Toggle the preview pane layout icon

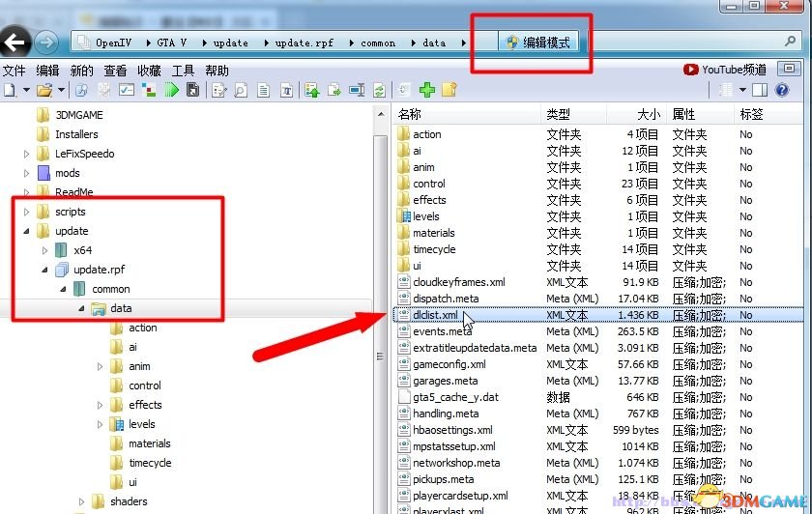(x=760, y=90)
